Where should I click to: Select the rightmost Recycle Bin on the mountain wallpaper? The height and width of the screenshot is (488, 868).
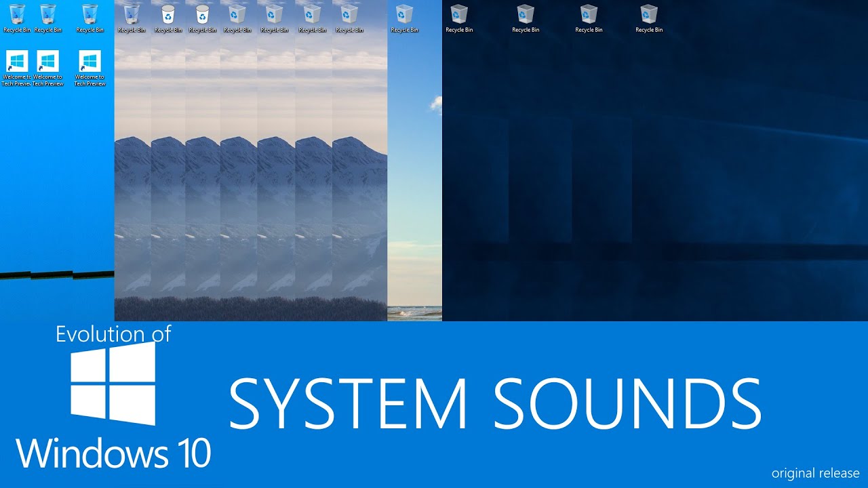pos(349,18)
